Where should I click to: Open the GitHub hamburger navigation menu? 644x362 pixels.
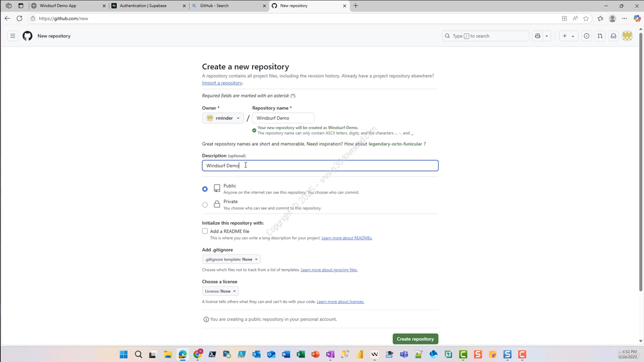click(x=13, y=36)
